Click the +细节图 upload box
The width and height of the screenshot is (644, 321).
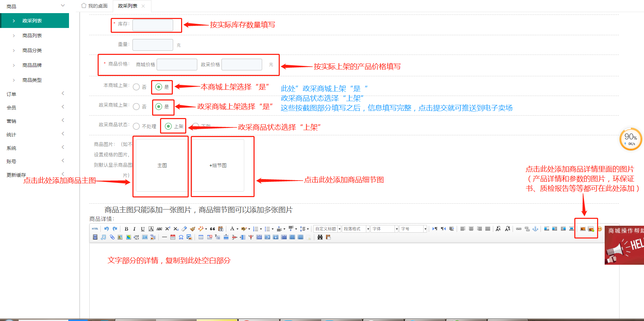point(218,165)
